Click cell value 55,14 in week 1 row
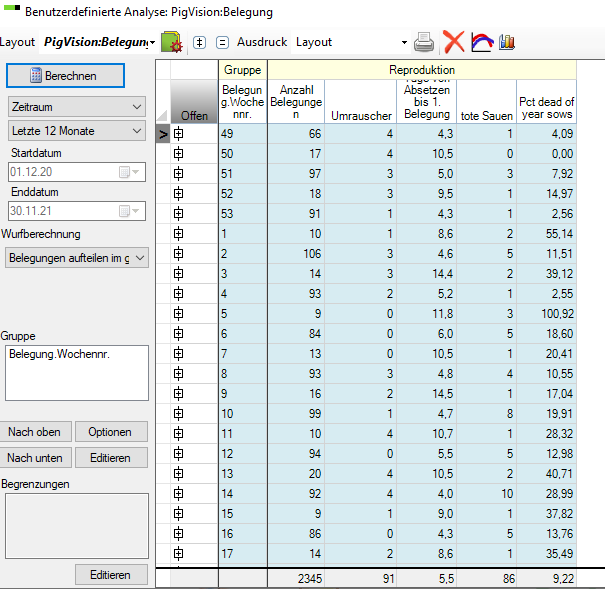Screen dimensions: 605x589 coord(546,234)
